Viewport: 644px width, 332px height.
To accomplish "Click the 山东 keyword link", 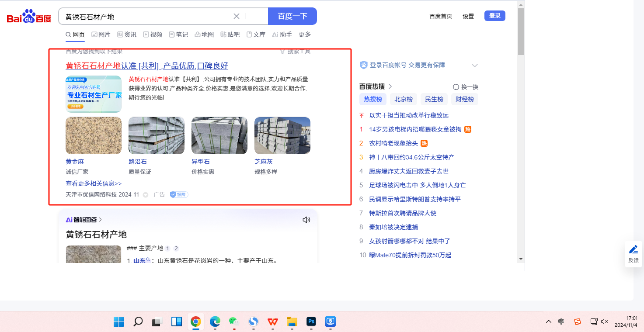I will click(x=139, y=261).
